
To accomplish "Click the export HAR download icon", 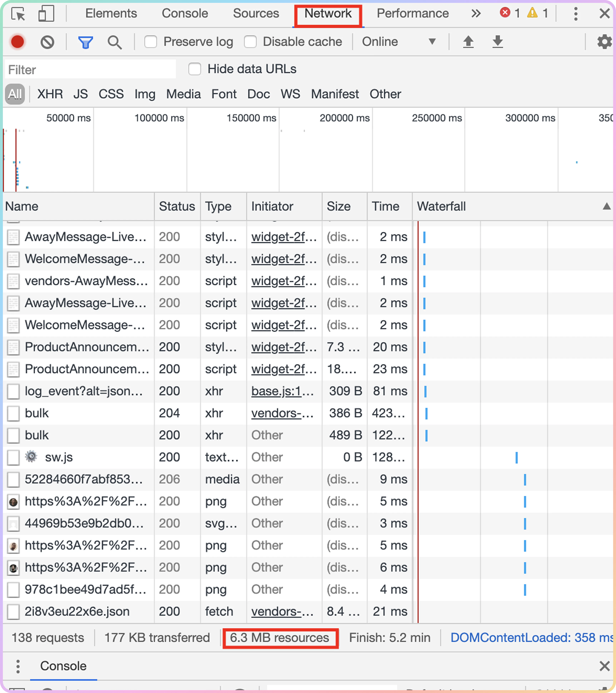I will (x=497, y=42).
